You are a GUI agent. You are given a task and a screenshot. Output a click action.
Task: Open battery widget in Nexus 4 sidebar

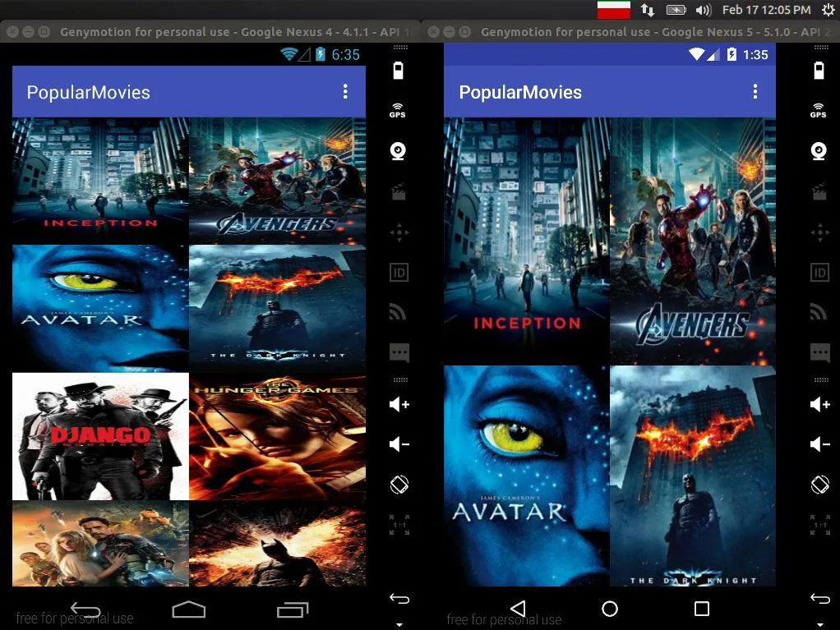[x=398, y=71]
